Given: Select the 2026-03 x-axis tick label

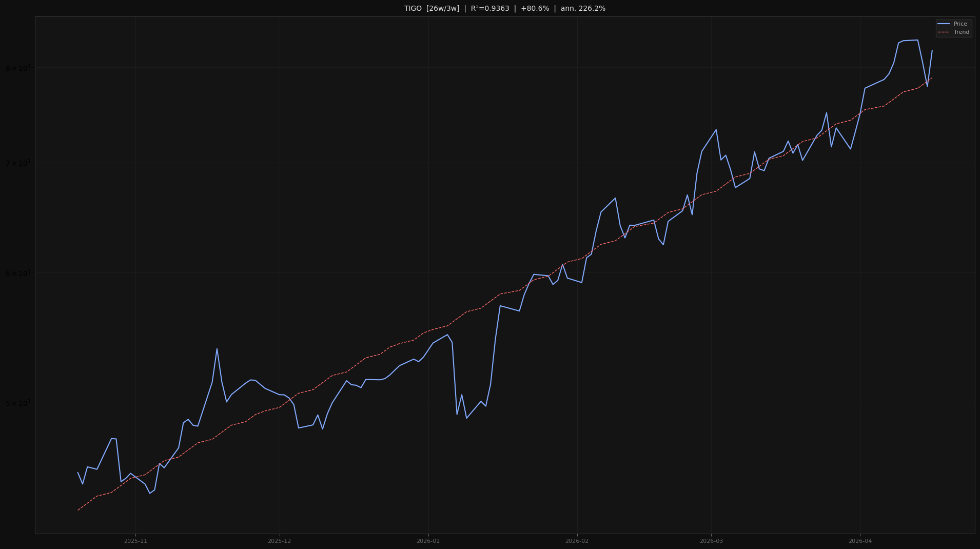Looking at the screenshot, I should coord(711,541).
